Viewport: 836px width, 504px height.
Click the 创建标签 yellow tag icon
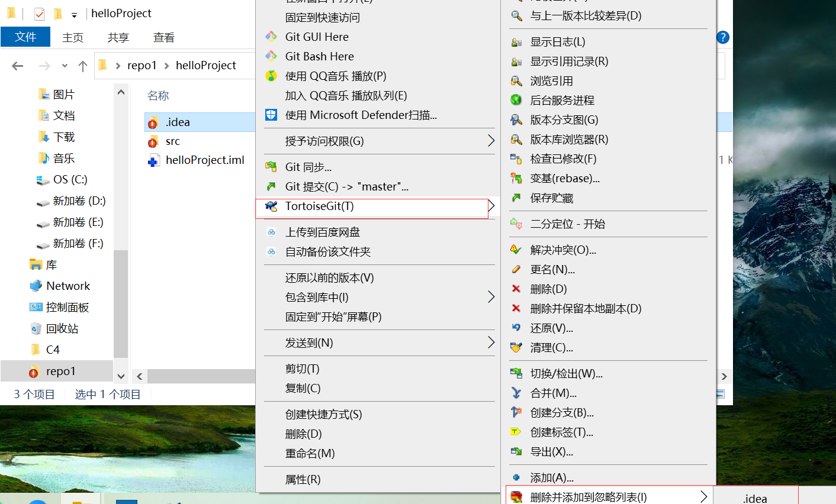(x=516, y=432)
